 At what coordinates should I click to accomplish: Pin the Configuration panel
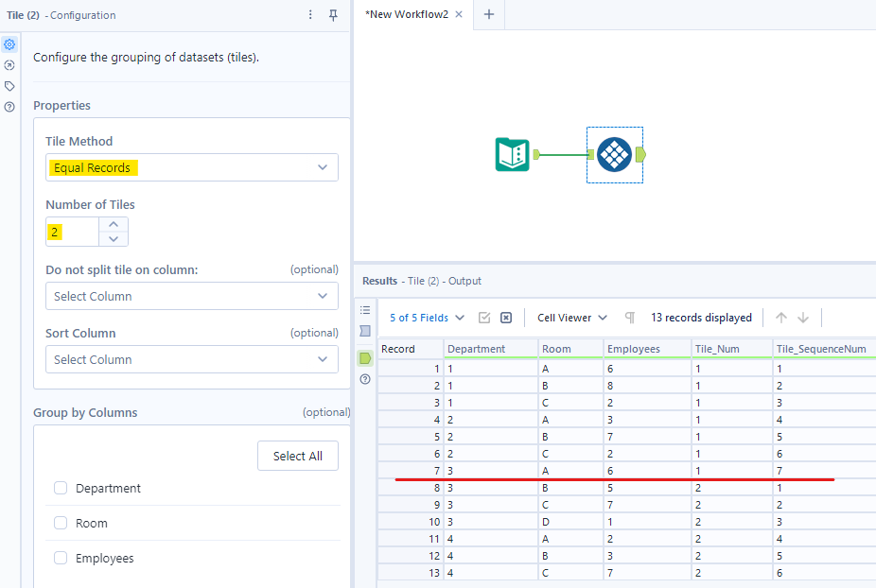[x=333, y=15]
